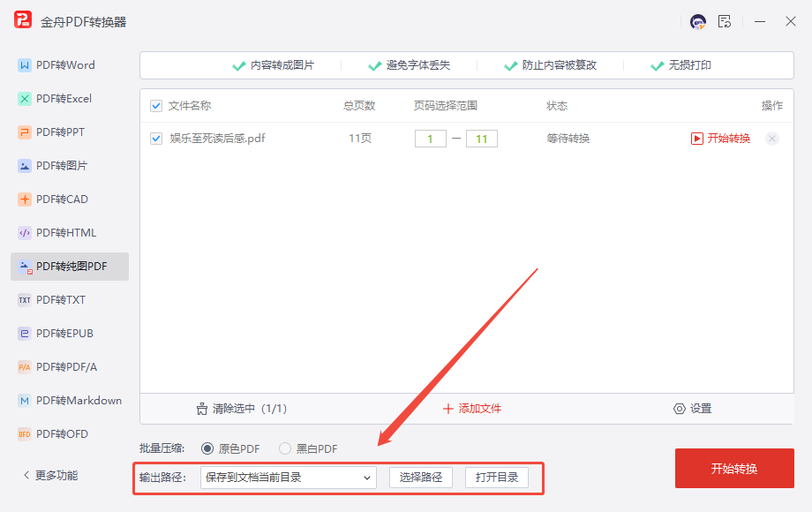The image size is (812, 512).
Task: Click the 金舟PDF转换器 app logo
Action: (23, 20)
